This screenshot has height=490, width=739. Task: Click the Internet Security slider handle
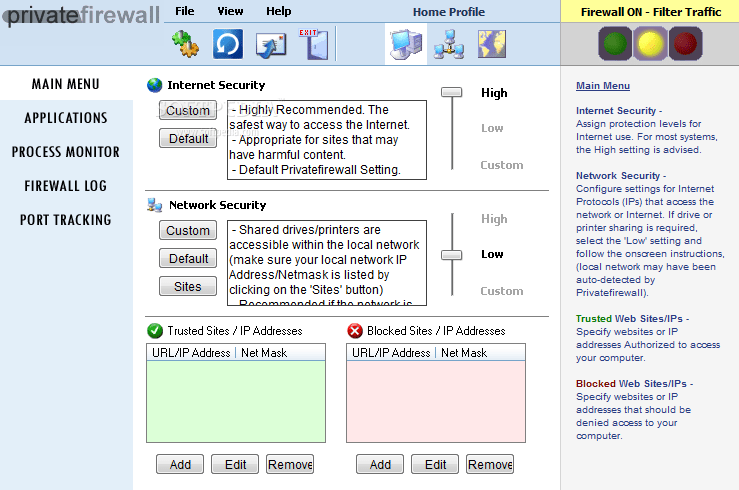452,92
